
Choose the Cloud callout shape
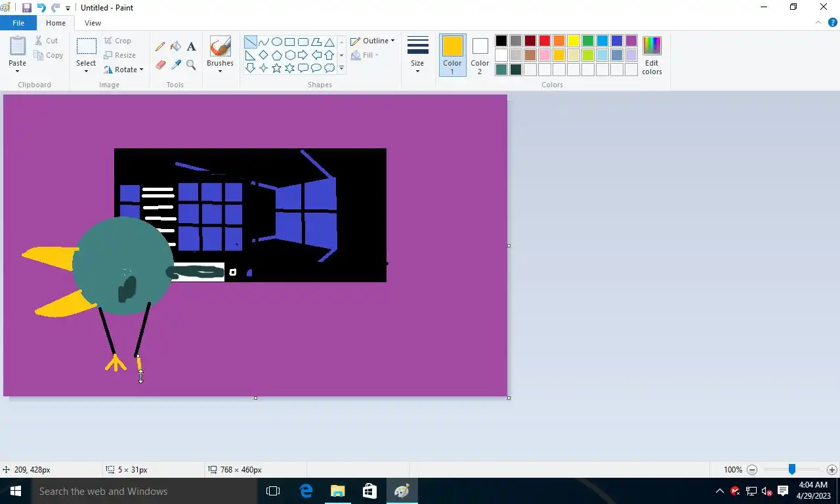[x=329, y=68]
